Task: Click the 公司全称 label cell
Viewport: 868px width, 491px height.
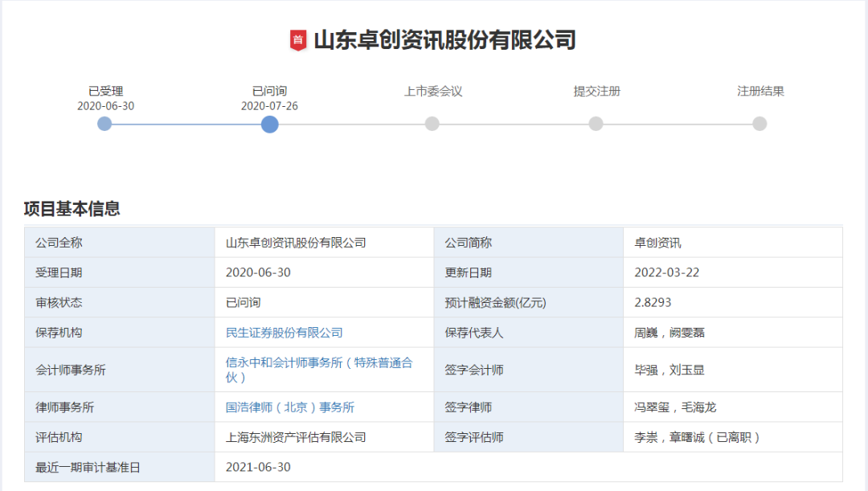Action: pos(120,243)
